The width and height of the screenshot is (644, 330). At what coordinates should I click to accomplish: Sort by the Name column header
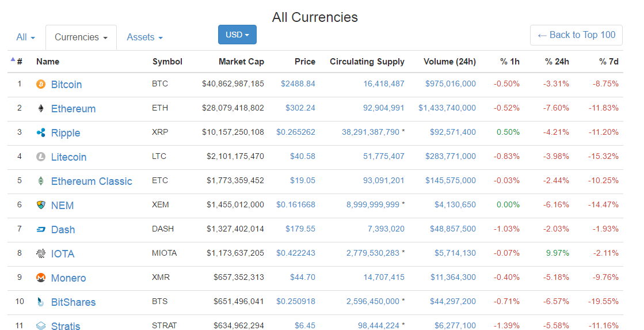coord(48,62)
